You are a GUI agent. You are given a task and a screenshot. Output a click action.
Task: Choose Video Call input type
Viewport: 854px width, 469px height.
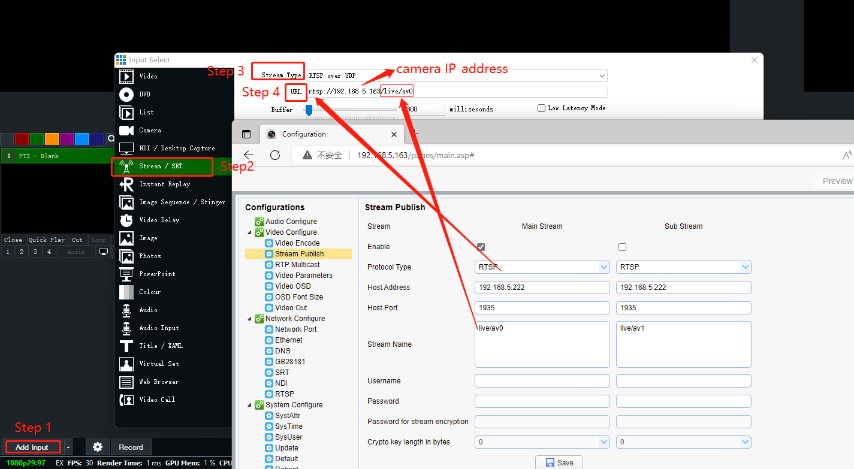[x=154, y=400]
